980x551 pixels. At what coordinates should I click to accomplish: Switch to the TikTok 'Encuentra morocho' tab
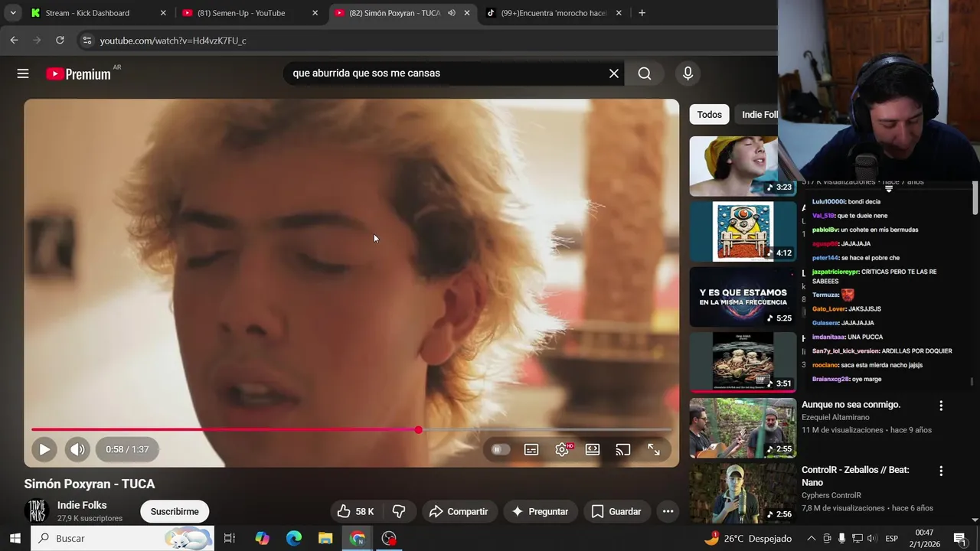click(x=555, y=13)
